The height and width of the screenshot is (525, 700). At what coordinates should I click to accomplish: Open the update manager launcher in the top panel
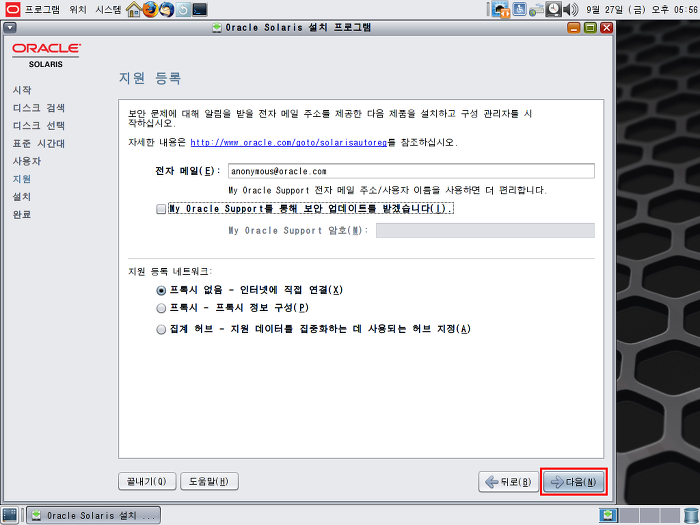(183, 9)
